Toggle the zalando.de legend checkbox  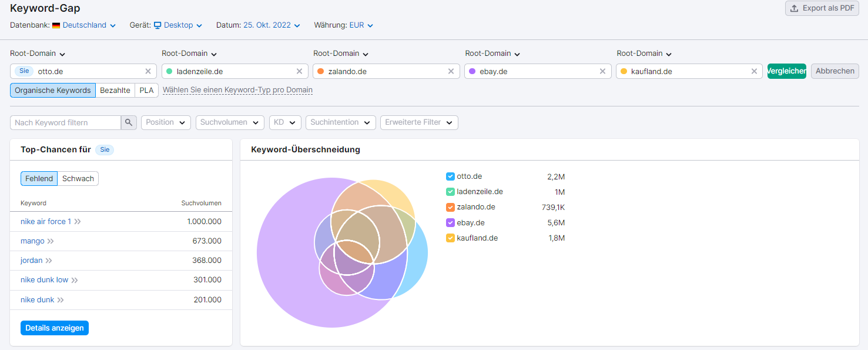pos(450,207)
